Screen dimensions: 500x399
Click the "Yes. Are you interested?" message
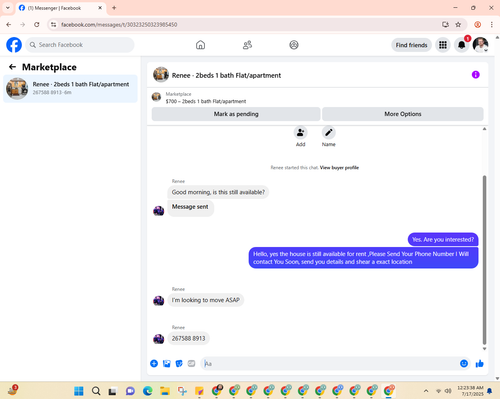443,240
